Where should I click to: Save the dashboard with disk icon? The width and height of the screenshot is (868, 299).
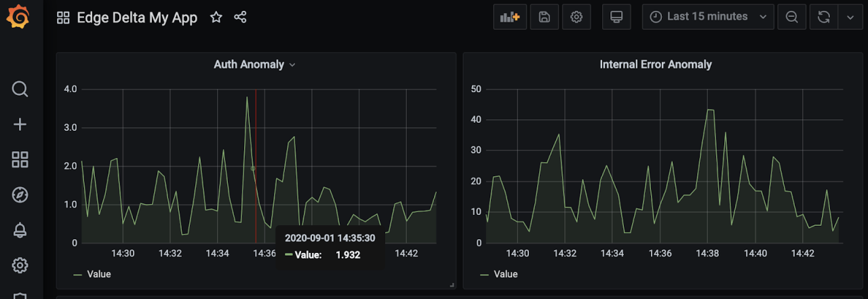(x=544, y=17)
